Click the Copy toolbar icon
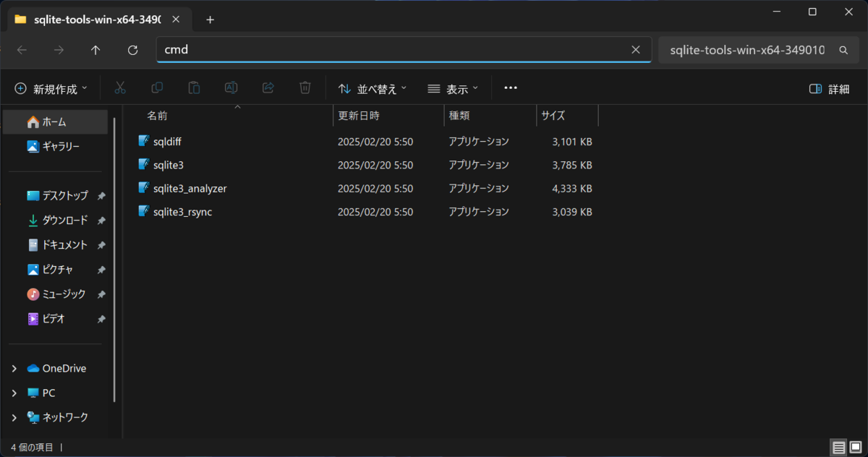This screenshot has height=457, width=868. (157, 88)
